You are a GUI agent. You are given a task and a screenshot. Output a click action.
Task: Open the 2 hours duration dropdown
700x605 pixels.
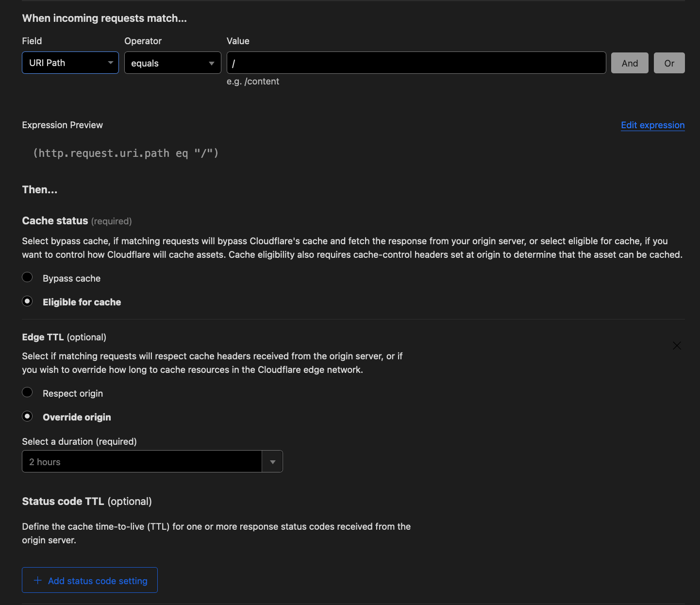(x=152, y=461)
